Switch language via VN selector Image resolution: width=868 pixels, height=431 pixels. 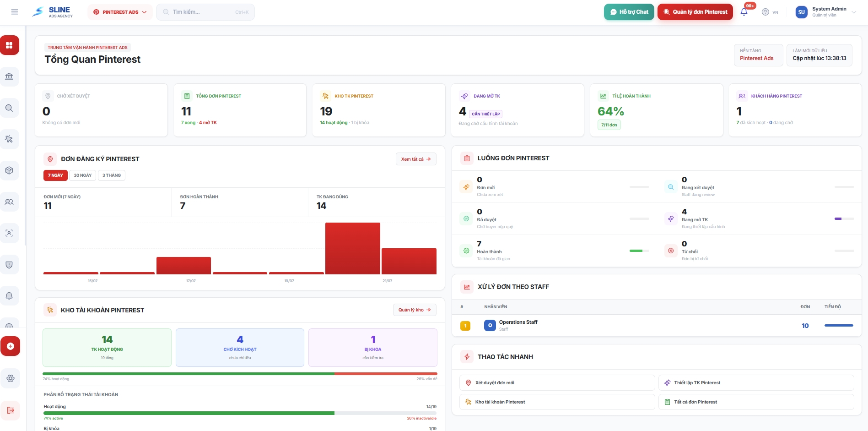click(x=775, y=12)
